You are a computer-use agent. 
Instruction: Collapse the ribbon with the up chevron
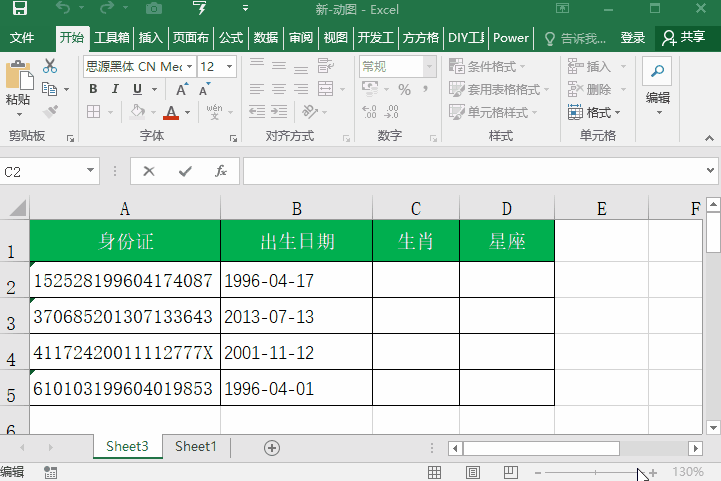709,138
